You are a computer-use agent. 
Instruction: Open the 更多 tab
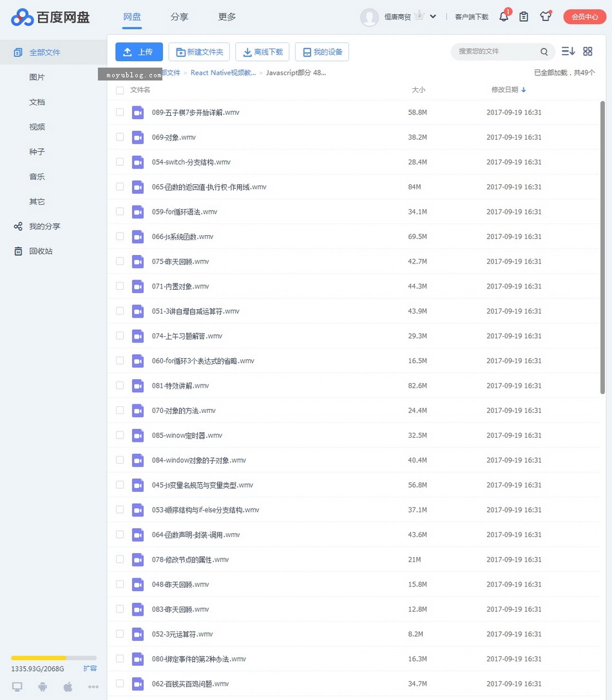point(227,17)
